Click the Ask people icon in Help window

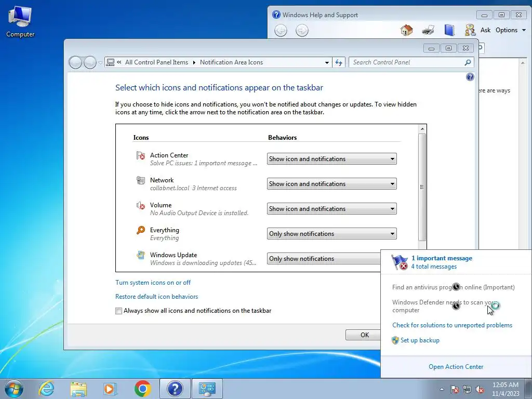tap(470, 30)
